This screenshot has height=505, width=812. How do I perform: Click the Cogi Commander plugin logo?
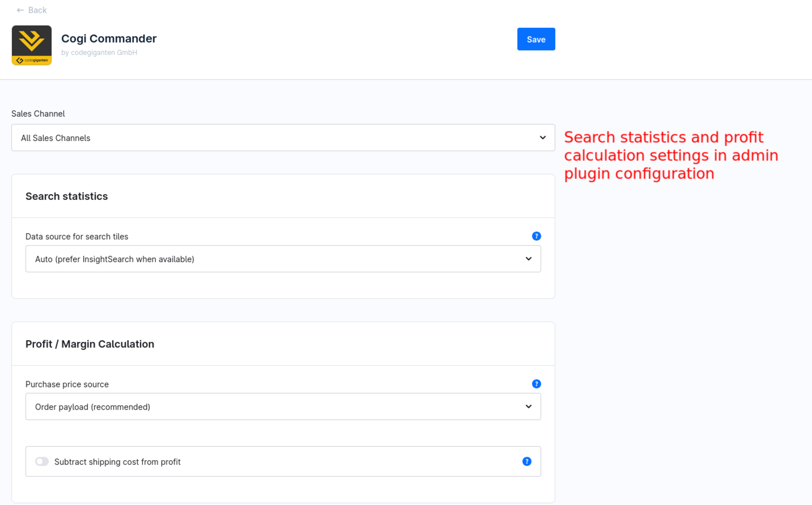coord(32,45)
